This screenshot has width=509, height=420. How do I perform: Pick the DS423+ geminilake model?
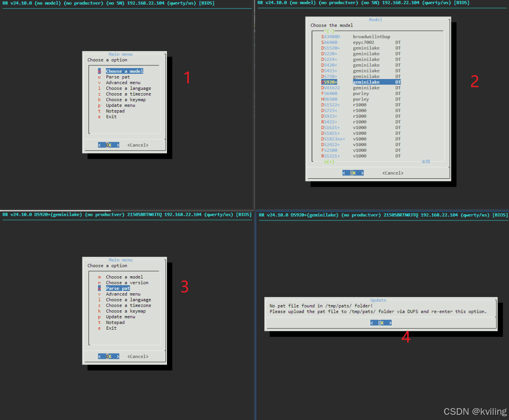[x=360, y=71]
